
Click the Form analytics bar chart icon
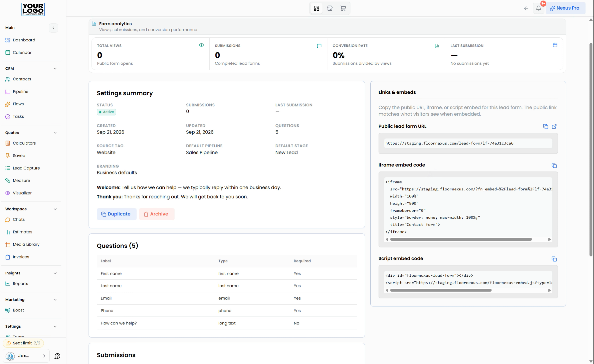(94, 23)
